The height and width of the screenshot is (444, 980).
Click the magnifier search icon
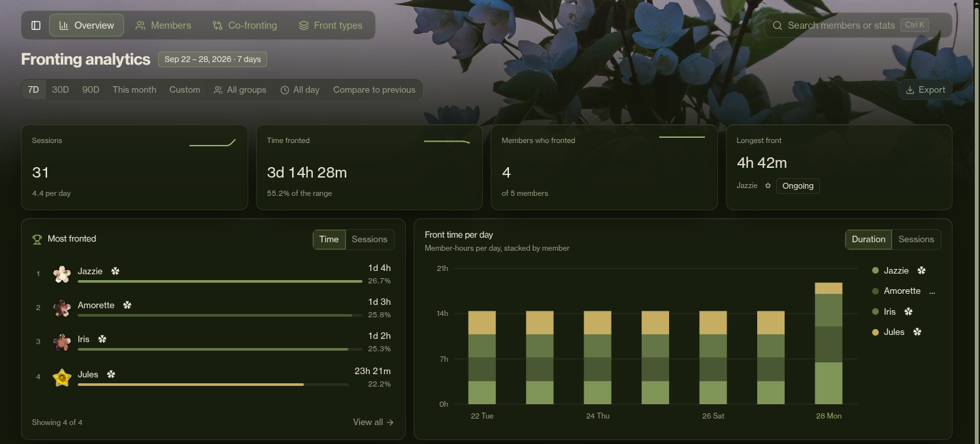point(777,25)
